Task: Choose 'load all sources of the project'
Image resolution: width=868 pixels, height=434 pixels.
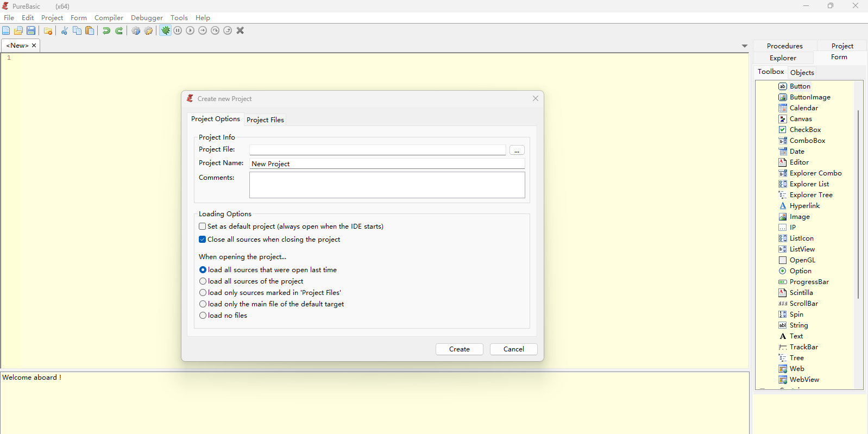Action: (x=203, y=281)
